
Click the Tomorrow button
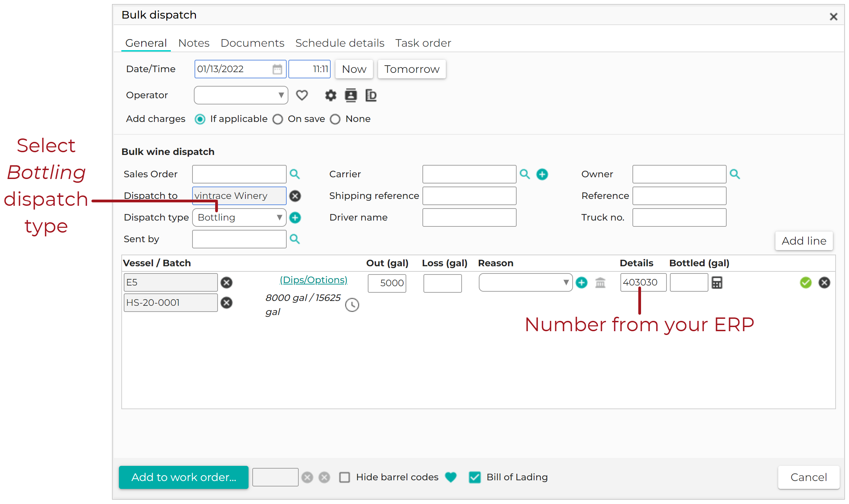412,69
